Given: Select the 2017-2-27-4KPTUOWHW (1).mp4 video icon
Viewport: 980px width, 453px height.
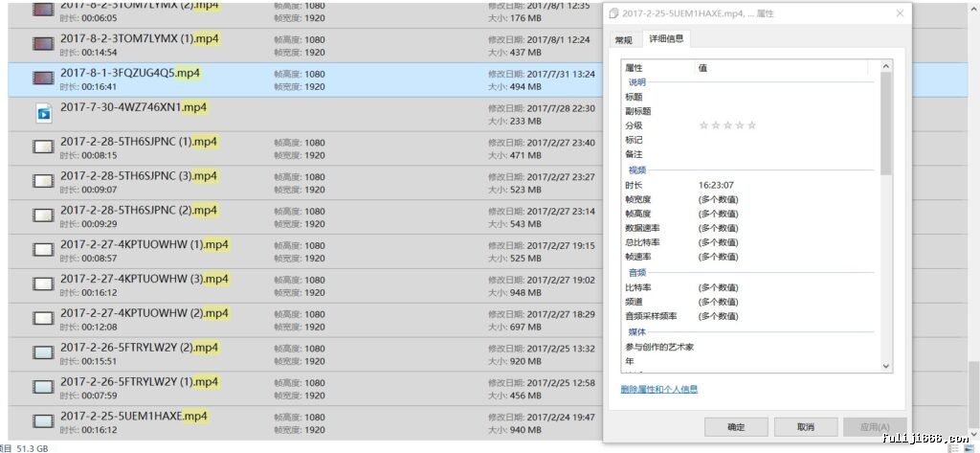Looking at the screenshot, I should (42, 250).
